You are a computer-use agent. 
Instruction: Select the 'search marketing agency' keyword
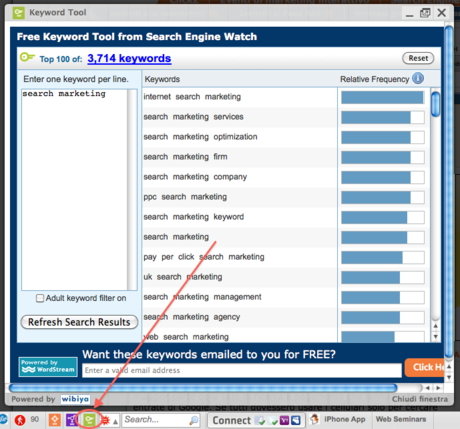[x=192, y=317]
